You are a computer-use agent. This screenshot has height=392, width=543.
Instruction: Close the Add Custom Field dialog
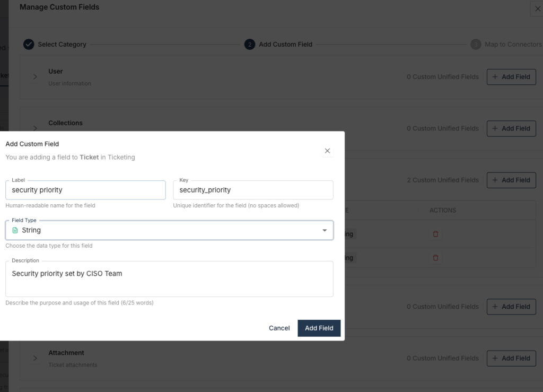[x=327, y=151]
